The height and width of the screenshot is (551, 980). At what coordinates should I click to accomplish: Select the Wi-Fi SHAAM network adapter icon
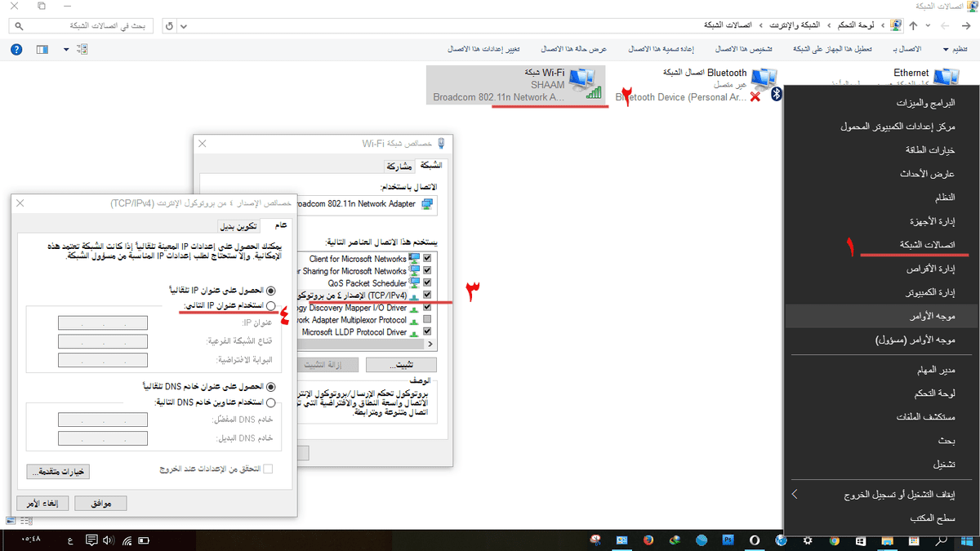click(583, 83)
